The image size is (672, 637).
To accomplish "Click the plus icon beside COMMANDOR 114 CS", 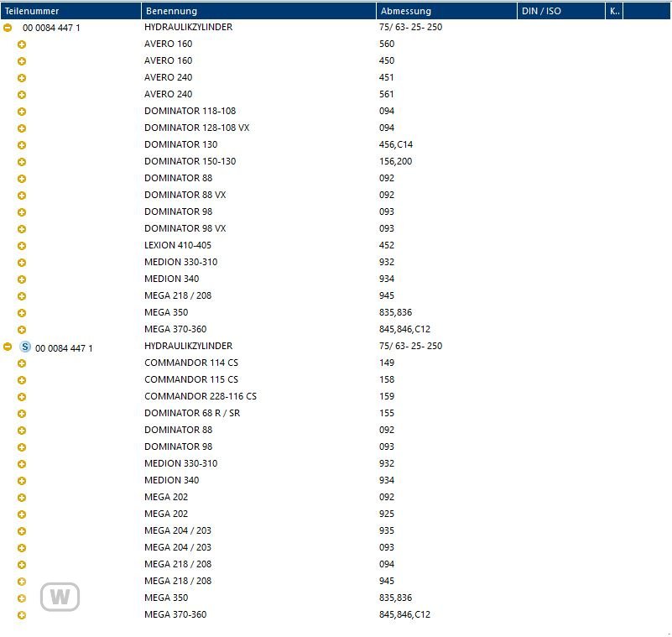I will coord(22,363).
